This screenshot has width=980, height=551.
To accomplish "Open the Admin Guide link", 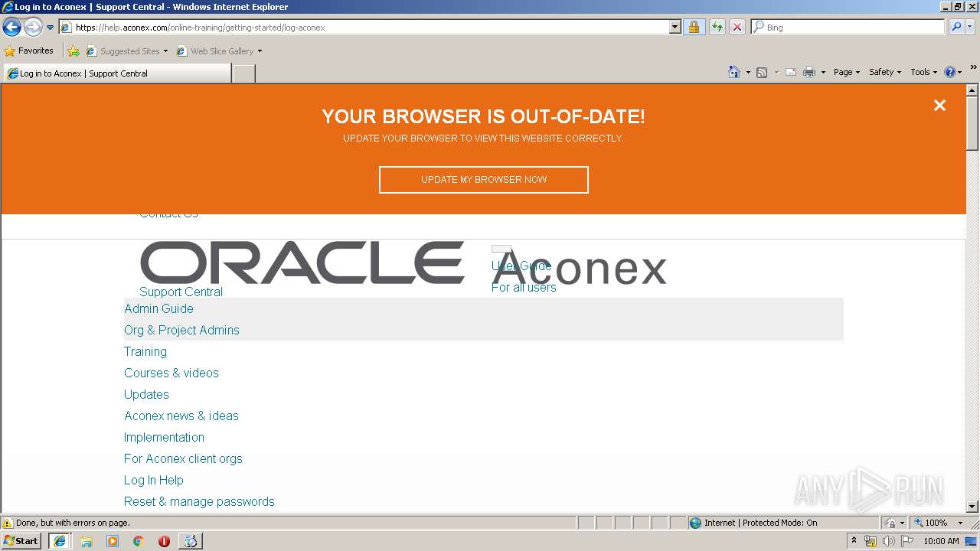I will tap(158, 308).
